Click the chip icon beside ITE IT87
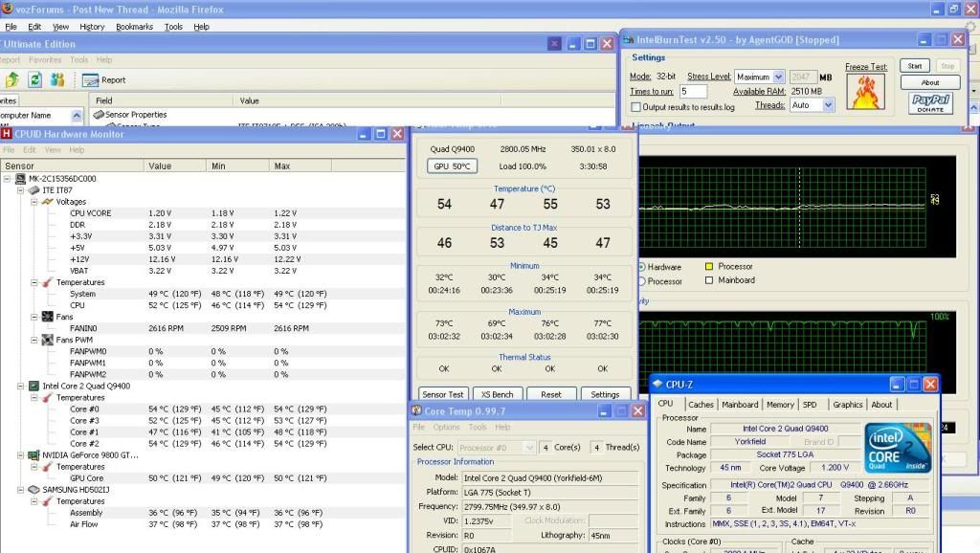 click(33, 190)
